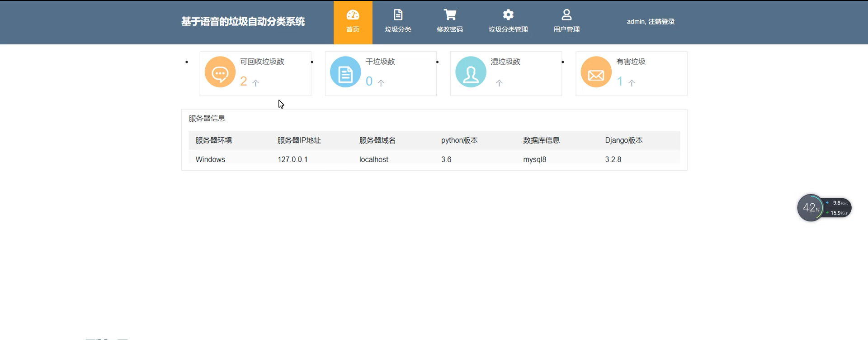Click the 可回收垃圾数 card title
This screenshot has width=868, height=340.
pos(262,62)
